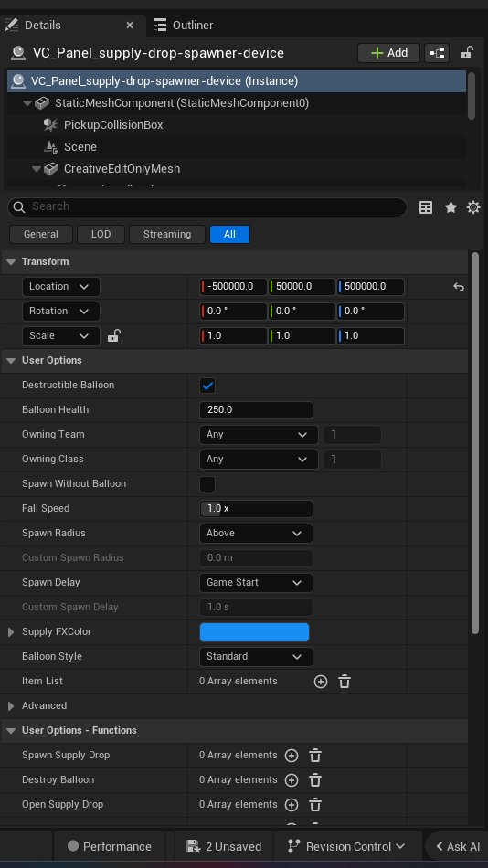This screenshot has height=868, width=488.
Task: Select the LOD filter tab
Action: (x=101, y=234)
